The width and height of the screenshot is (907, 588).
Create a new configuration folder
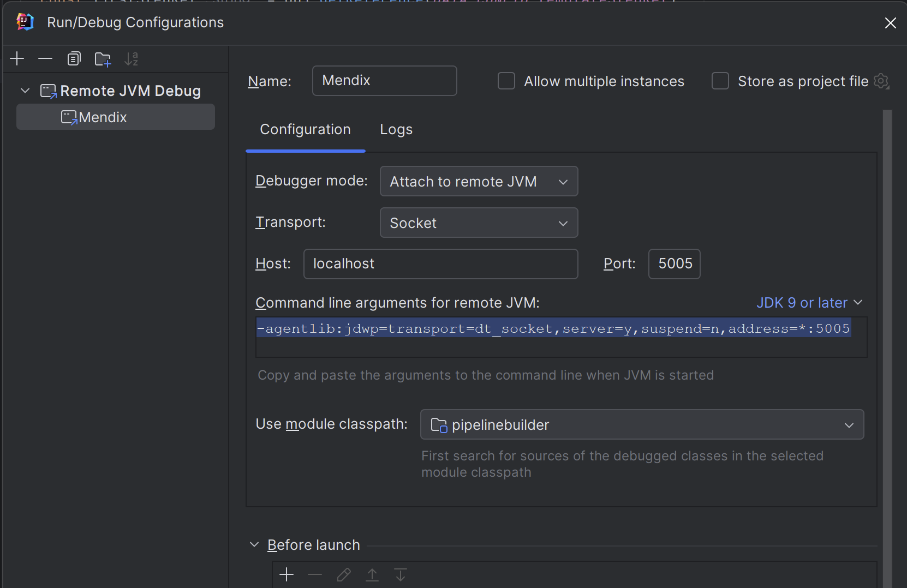[x=103, y=58]
